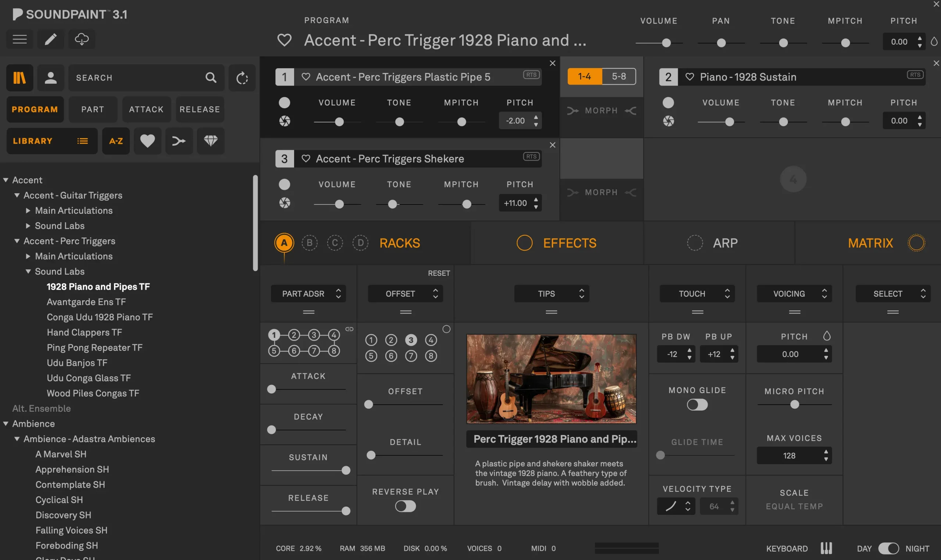Open the keyboard display icon bottom right
This screenshot has width=941, height=560.
coord(826,548)
